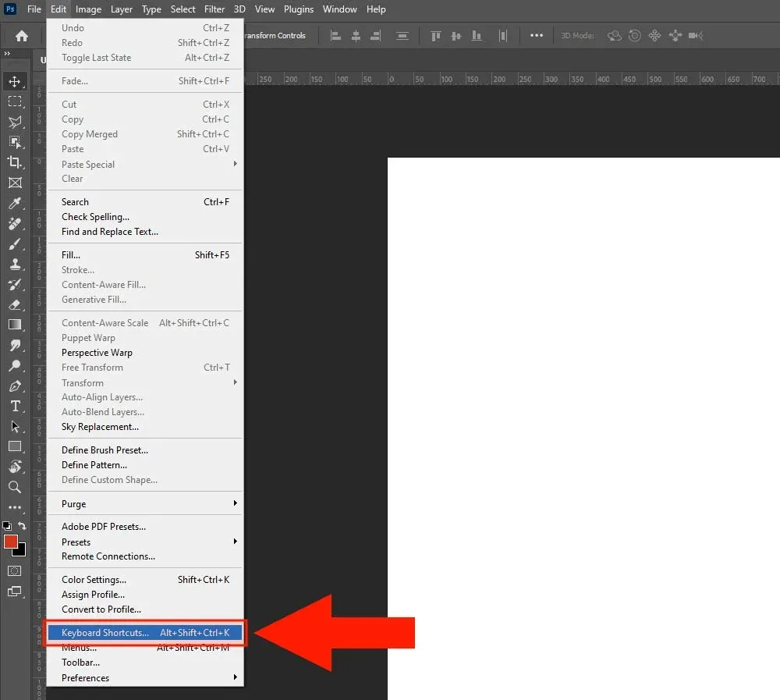Open the File menu
This screenshot has width=780, height=700.
[34, 9]
